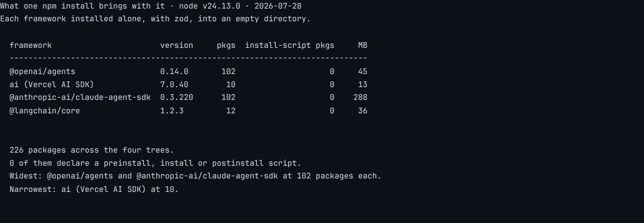This screenshot has height=223, width=644.
Task: Click the 'MB' column header
Action: pyautogui.click(x=363, y=45)
